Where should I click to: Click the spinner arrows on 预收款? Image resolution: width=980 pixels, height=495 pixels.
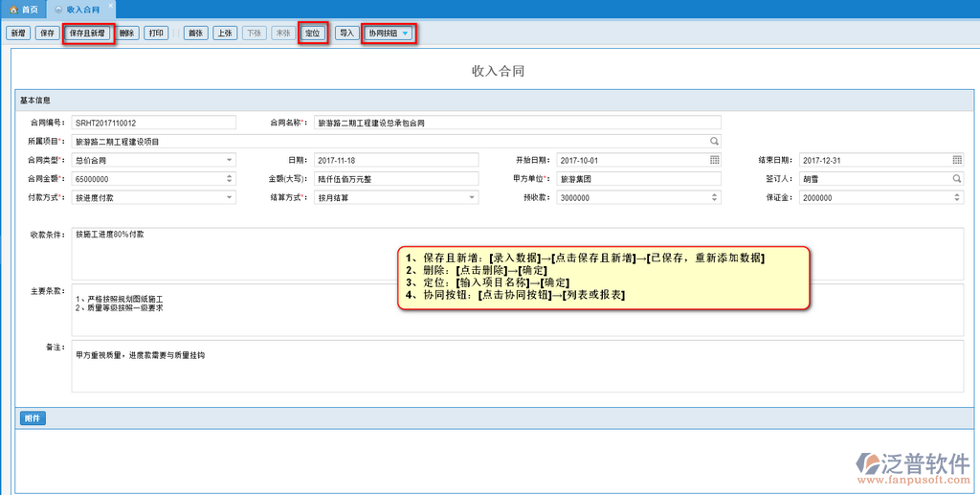(714, 197)
